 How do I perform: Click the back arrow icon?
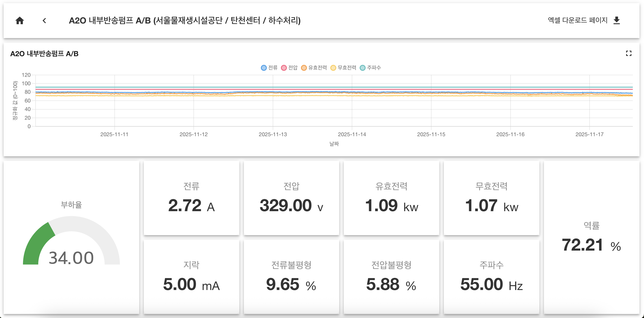coord(45,21)
